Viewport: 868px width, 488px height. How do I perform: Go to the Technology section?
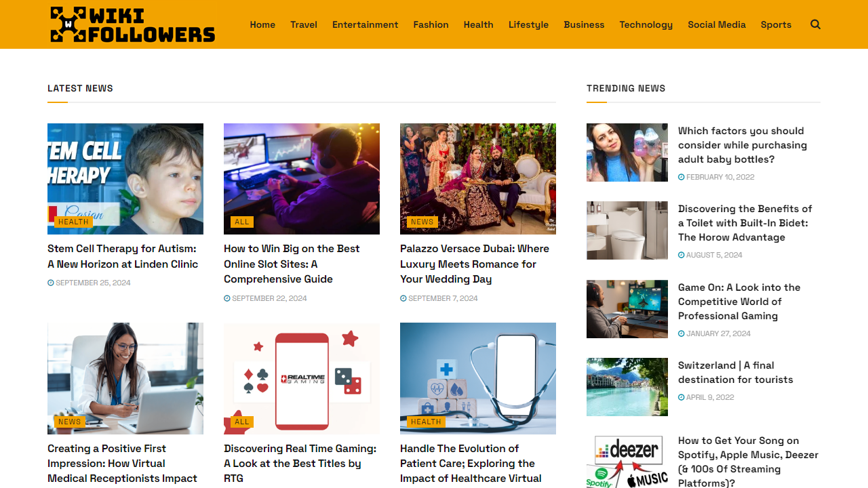click(x=646, y=24)
